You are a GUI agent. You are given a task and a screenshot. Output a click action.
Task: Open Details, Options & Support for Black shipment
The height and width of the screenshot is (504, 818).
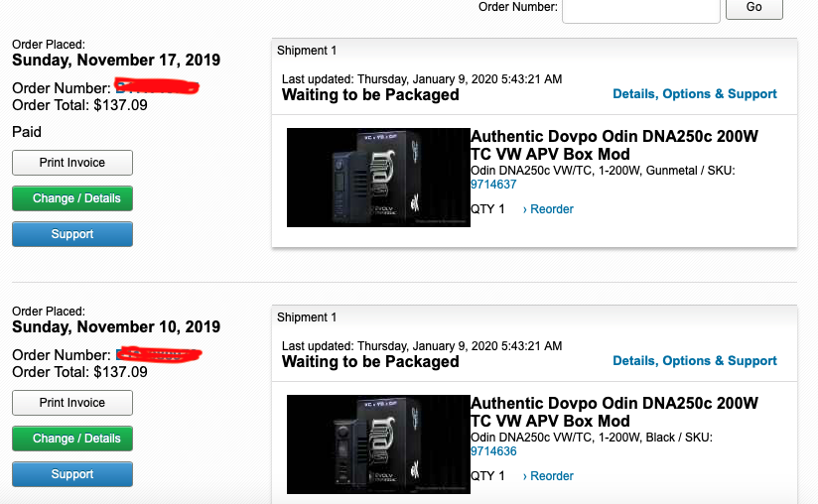coord(694,361)
